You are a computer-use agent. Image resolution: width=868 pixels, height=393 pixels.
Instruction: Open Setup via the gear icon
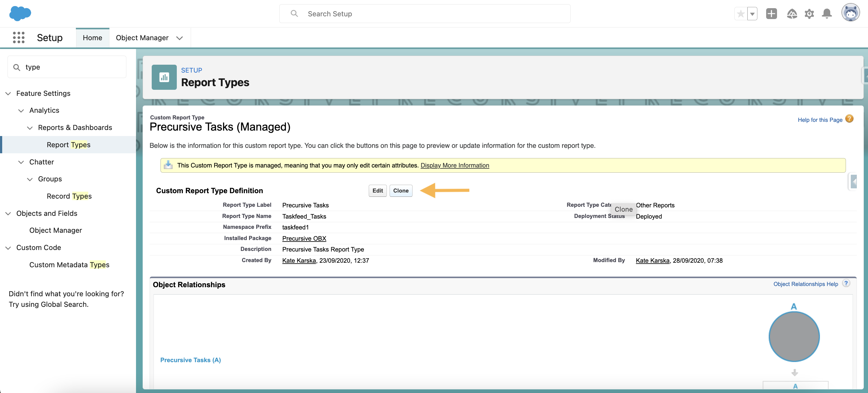click(809, 14)
